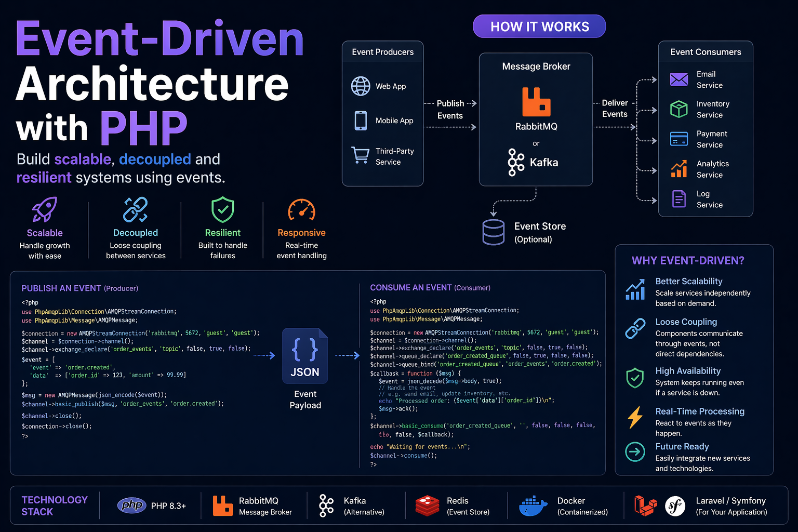This screenshot has width=798, height=532.
Task: Click the PHP logo in Technology Stack
Action: tap(132, 505)
